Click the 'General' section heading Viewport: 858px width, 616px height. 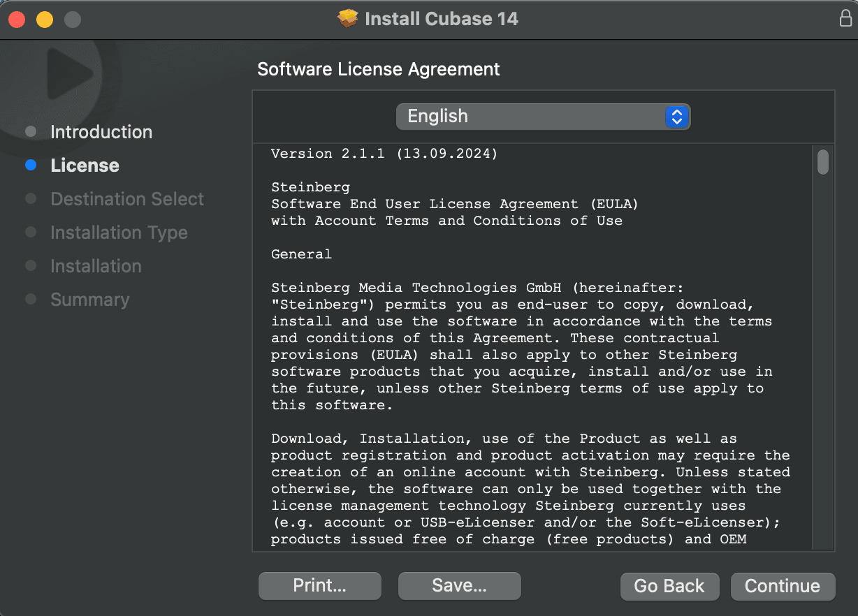(301, 254)
